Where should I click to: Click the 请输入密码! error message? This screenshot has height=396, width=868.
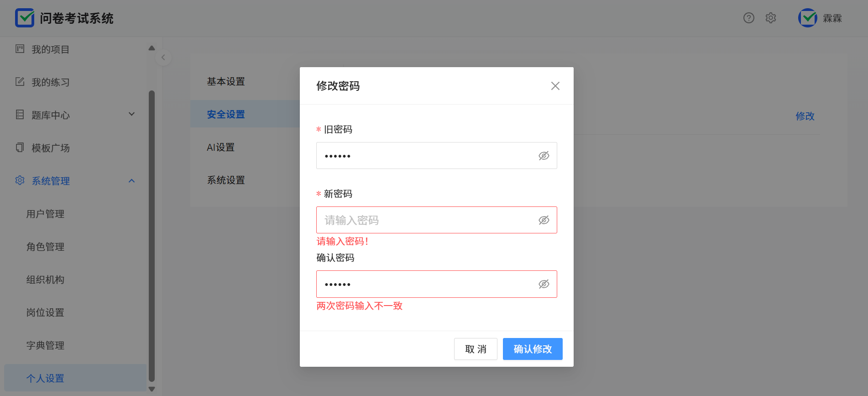pyautogui.click(x=342, y=241)
